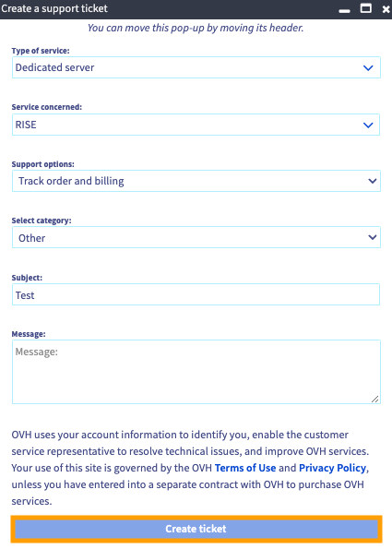Click the chevron arrow beside Dedicated server
The height and width of the screenshot is (549, 392).
[x=368, y=68]
